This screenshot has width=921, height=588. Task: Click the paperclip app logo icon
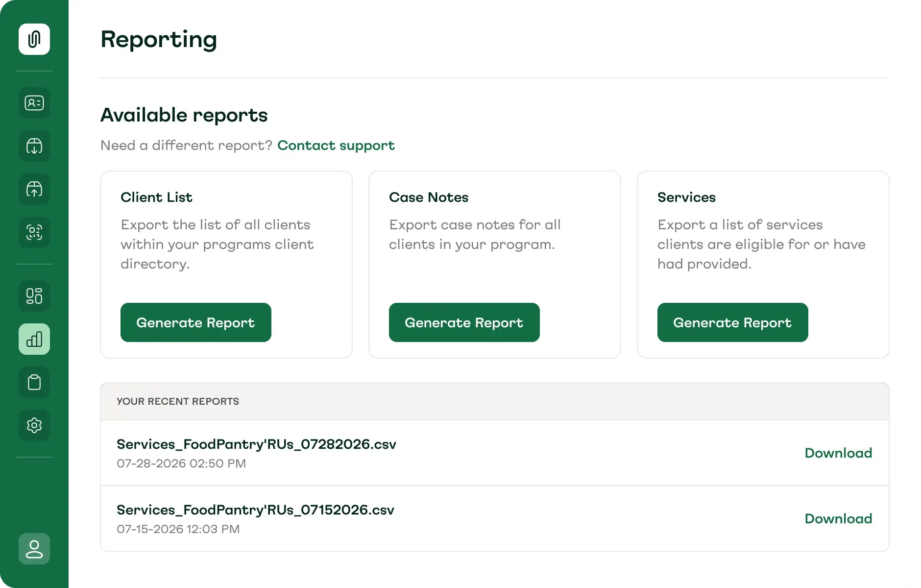coord(34,39)
